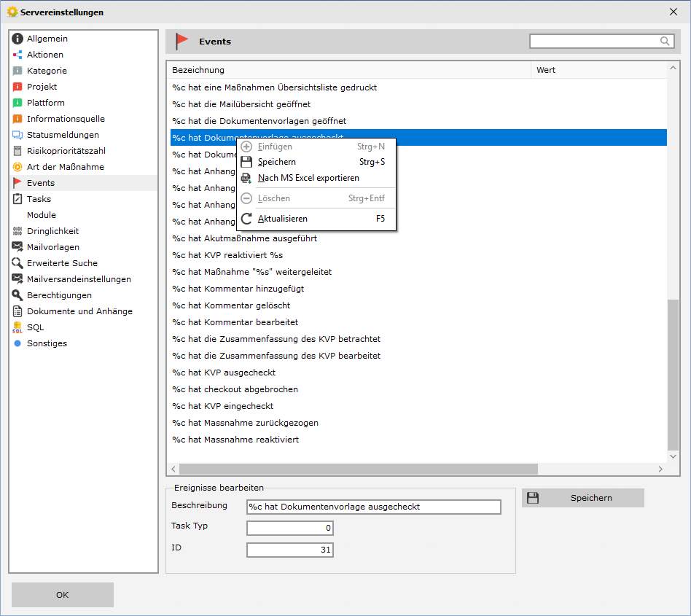
Task: Click the blue Sonstiges dot icon
Action: [17, 343]
